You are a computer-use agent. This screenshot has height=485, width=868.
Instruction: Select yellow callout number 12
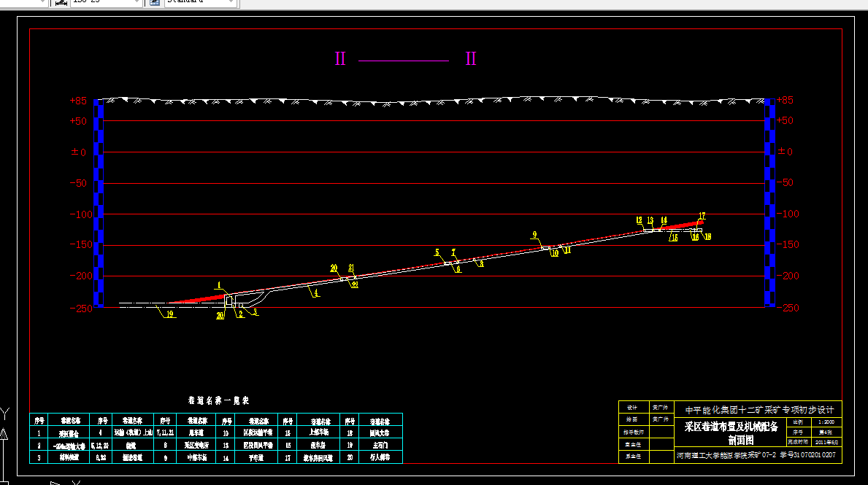639,220
